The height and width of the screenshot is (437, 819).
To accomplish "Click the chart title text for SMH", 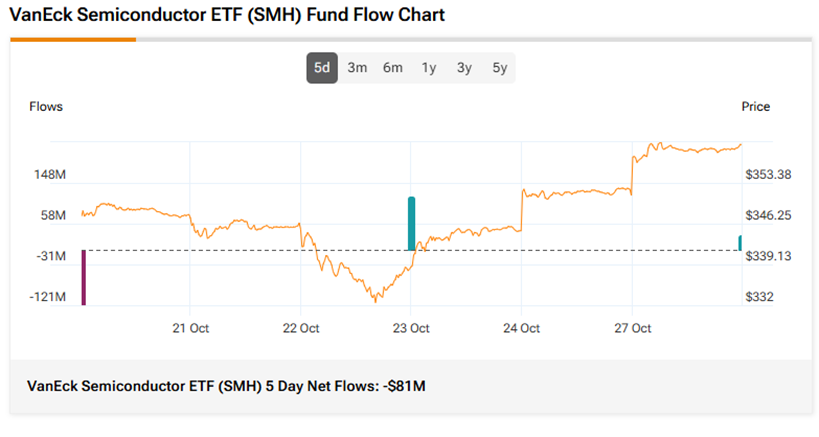I will 227,15.
